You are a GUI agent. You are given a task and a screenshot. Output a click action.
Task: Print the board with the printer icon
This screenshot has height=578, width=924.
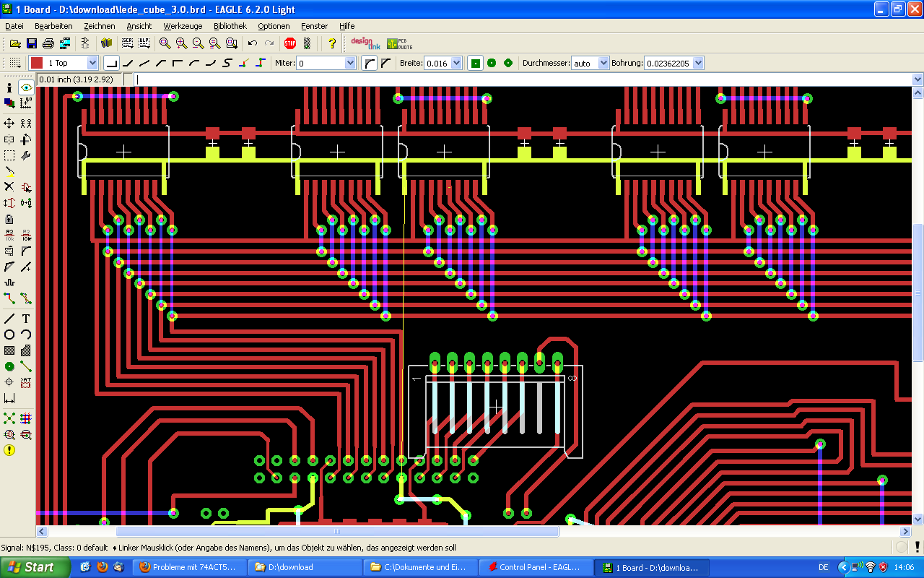tap(48, 43)
